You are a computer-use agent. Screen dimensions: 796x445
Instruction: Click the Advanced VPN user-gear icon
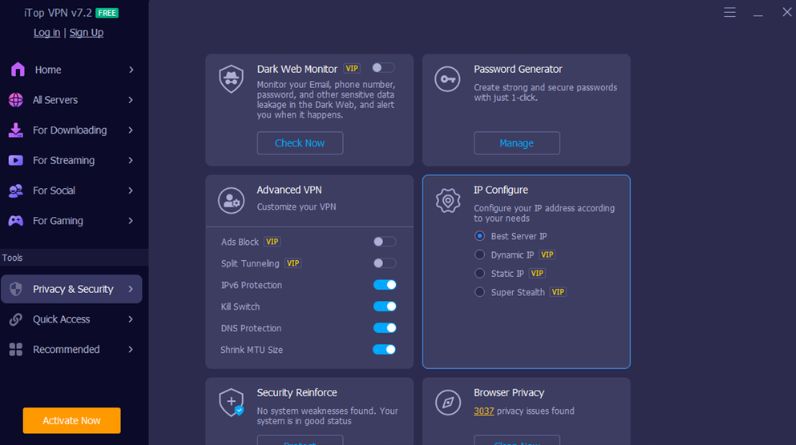pyautogui.click(x=231, y=200)
